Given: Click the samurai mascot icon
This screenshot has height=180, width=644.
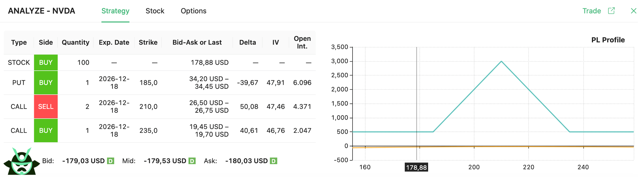Looking at the screenshot, I should [21, 161].
